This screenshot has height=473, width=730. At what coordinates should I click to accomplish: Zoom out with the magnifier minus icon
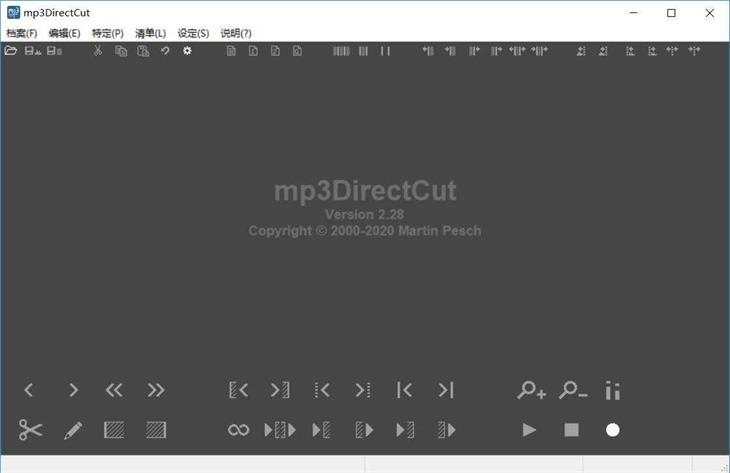click(x=573, y=390)
